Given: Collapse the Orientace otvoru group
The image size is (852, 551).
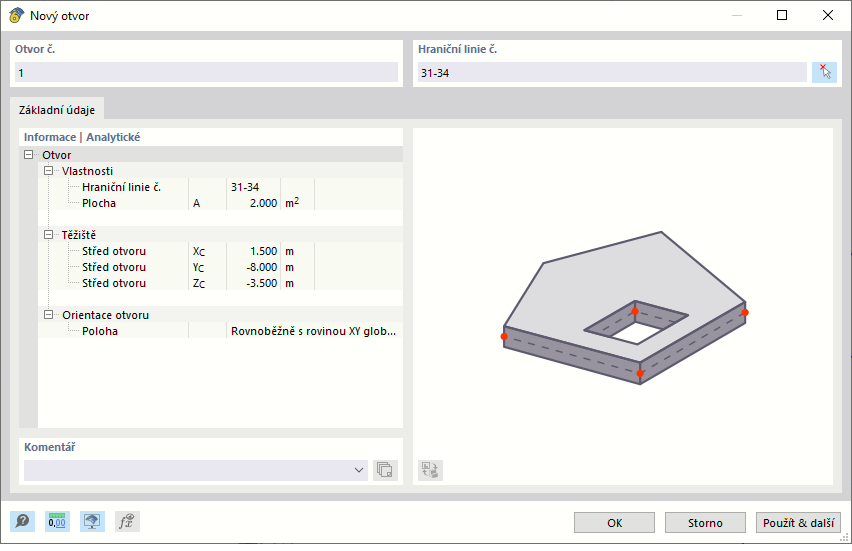Looking at the screenshot, I should [48, 315].
